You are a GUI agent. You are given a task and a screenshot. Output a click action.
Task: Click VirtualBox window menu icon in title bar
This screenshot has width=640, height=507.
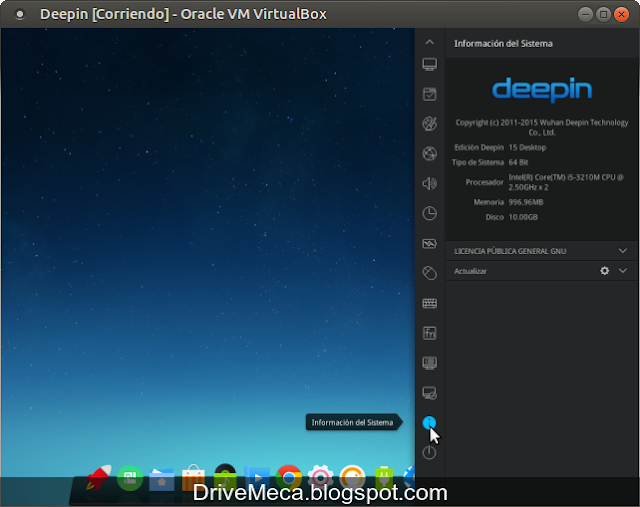point(19,14)
